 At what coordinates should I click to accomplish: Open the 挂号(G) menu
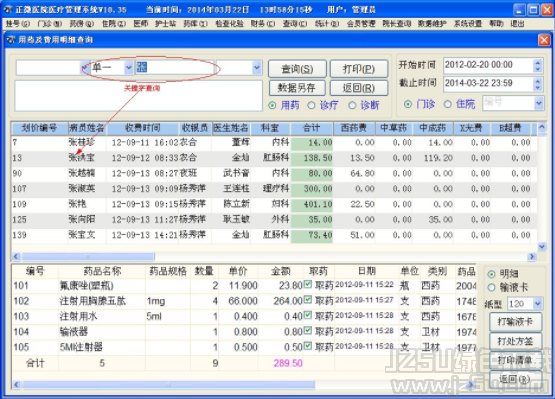(x=18, y=24)
